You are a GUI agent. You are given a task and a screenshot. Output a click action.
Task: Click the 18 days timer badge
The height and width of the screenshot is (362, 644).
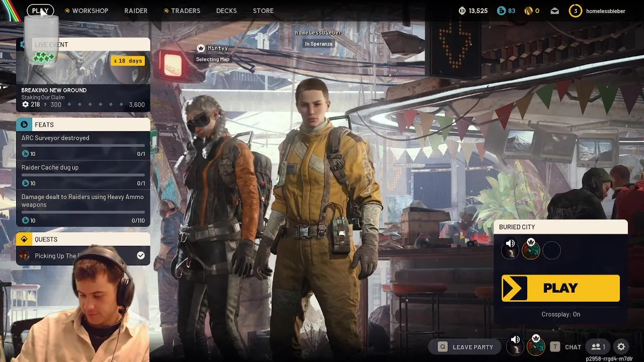tap(128, 61)
